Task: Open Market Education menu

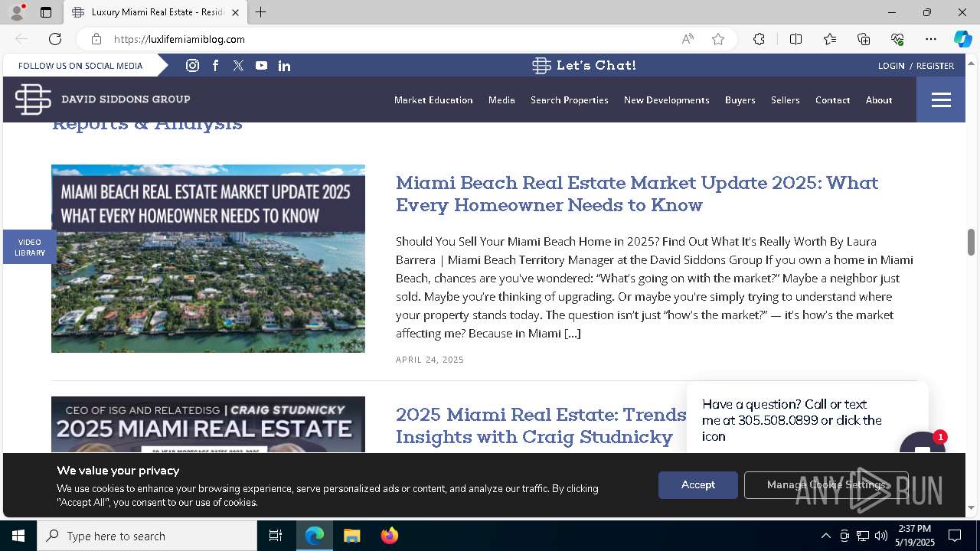Action: click(433, 100)
